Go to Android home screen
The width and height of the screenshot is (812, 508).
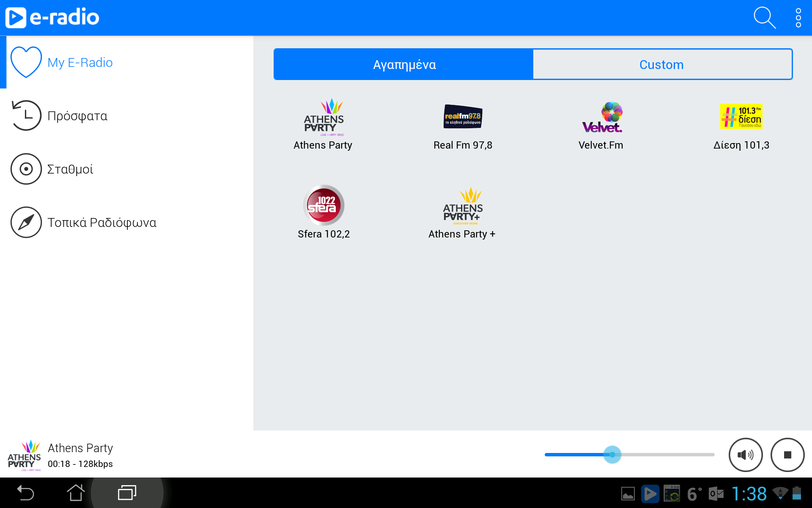pos(76,493)
